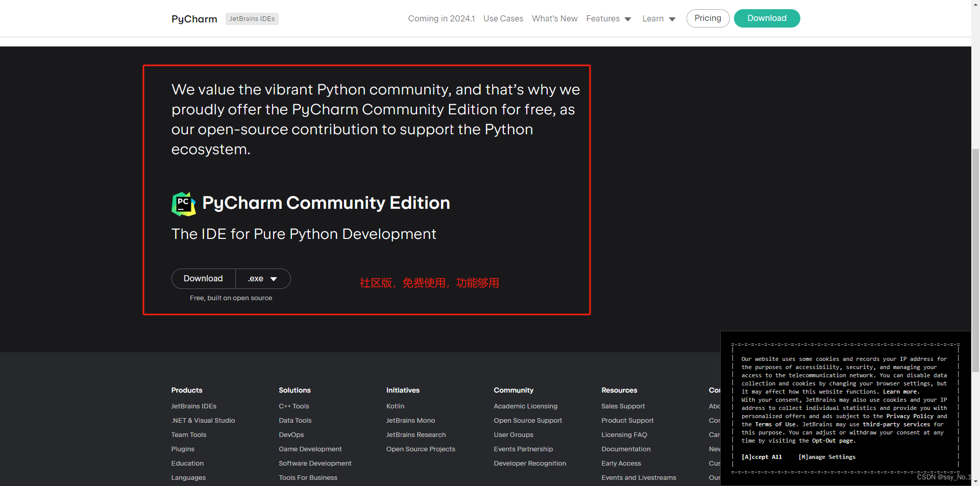Accept all cookies in the consent box
Image resolution: width=980 pixels, height=486 pixels.
762,457
